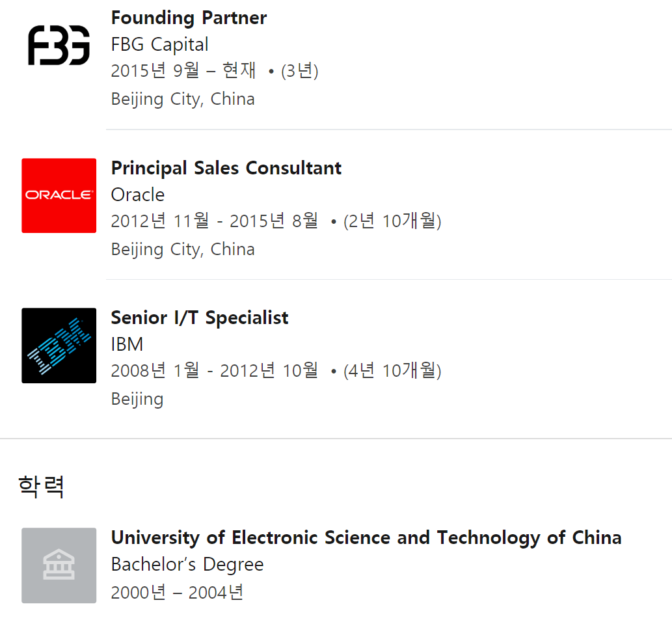The width and height of the screenshot is (672, 624).
Task: Click the 학력 section heading
Action: pyautogui.click(x=41, y=487)
